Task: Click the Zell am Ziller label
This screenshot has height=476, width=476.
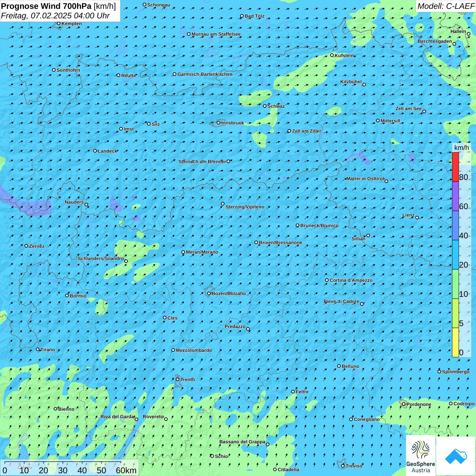Action: coord(307,131)
